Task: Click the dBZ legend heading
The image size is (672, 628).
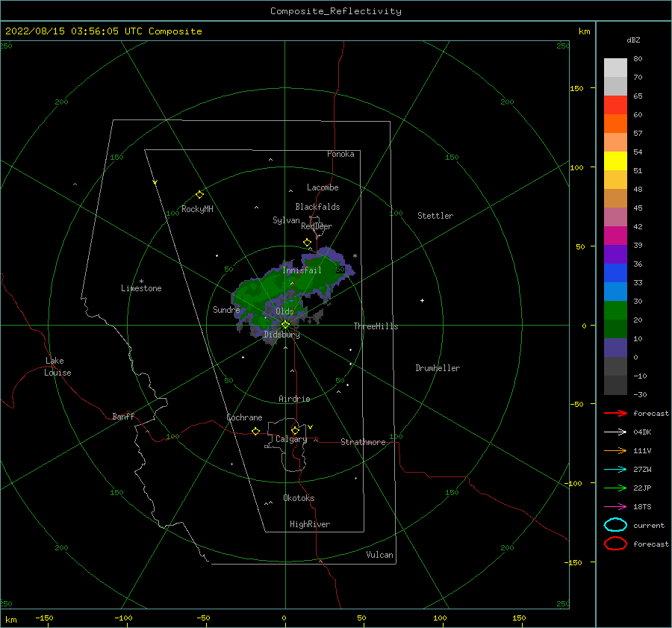Action: coord(633,40)
